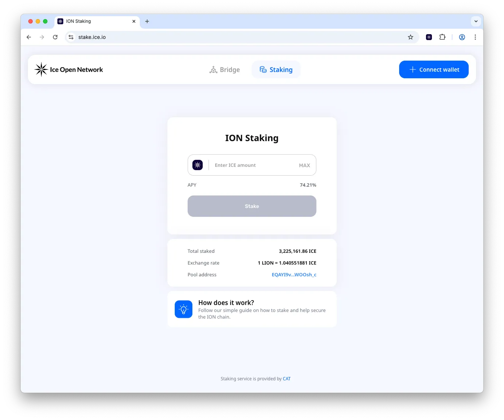Open the Chrome three-dot menu
Viewport: 504px width, 420px height.
tap(475, 37)
